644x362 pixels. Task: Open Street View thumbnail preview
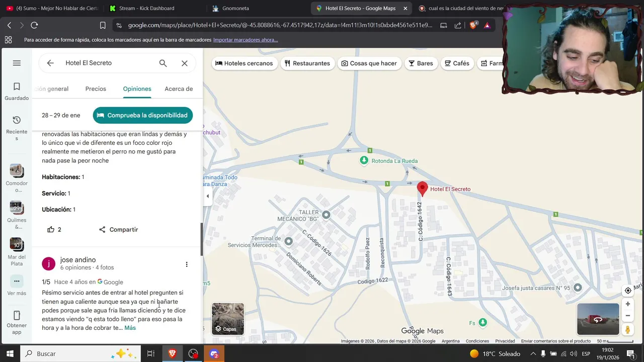pos(598,319)
